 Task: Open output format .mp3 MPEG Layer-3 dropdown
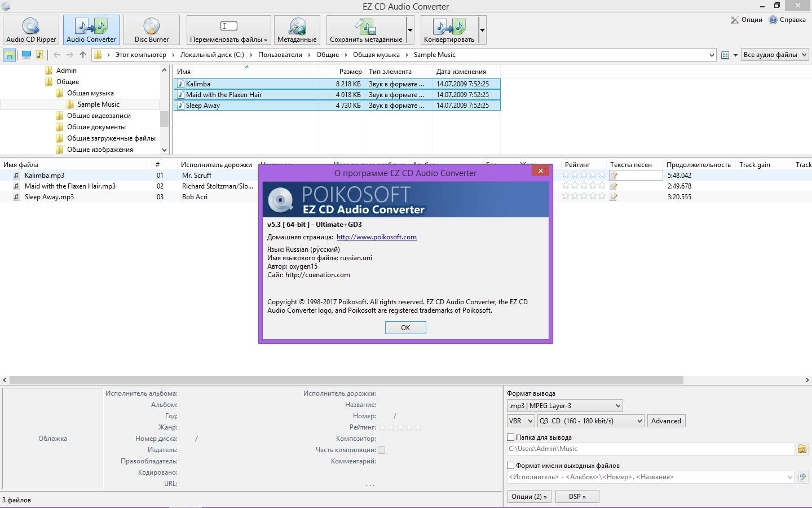coord(564,406)
